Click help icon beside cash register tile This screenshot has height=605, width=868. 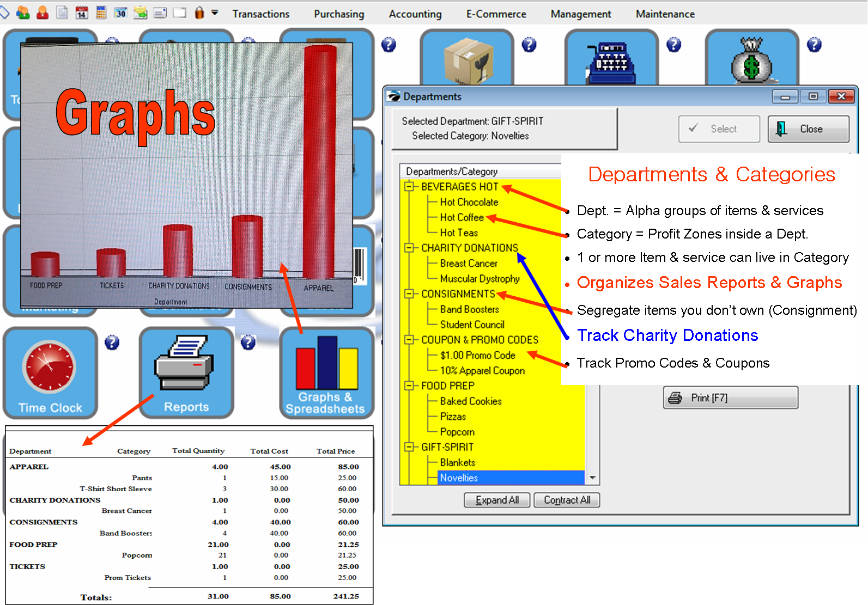[x=674, y=45]
